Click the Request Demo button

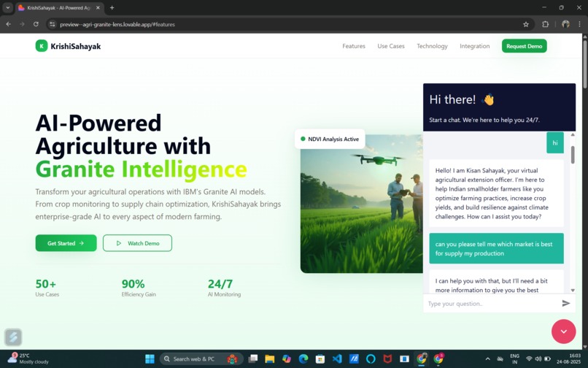(x=525, y=46)
